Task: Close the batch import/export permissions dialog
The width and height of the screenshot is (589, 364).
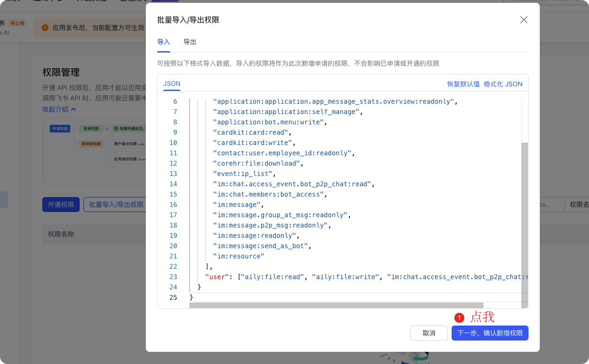Action: coord(524,20)
